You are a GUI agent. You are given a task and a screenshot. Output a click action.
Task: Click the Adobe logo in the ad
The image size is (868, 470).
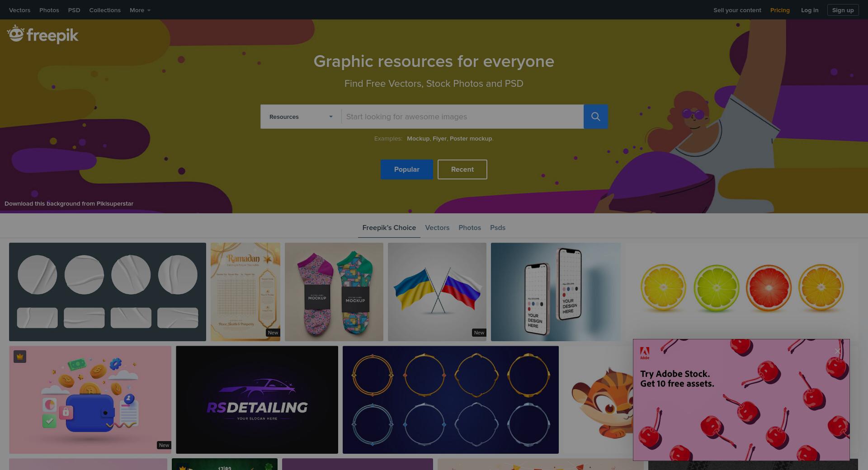pyautogui.click(x=645, y=353)
